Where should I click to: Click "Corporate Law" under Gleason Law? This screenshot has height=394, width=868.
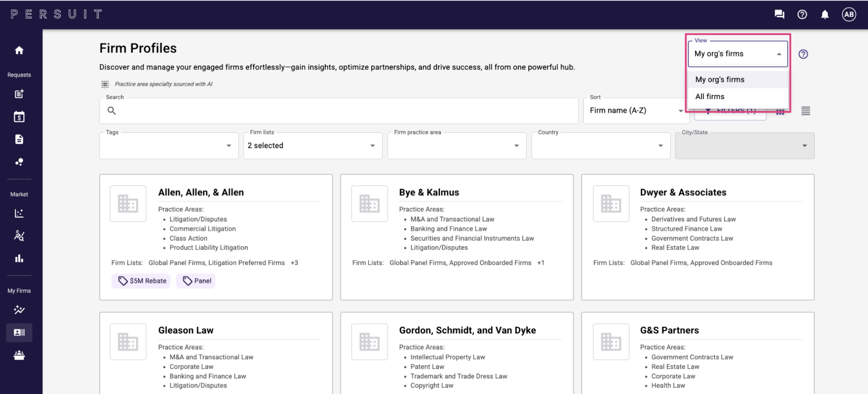191,367
